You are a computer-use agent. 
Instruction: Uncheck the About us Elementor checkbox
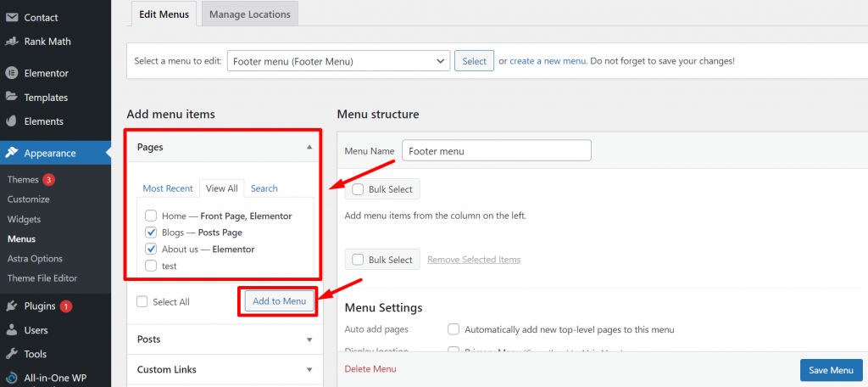coord(151,249)
